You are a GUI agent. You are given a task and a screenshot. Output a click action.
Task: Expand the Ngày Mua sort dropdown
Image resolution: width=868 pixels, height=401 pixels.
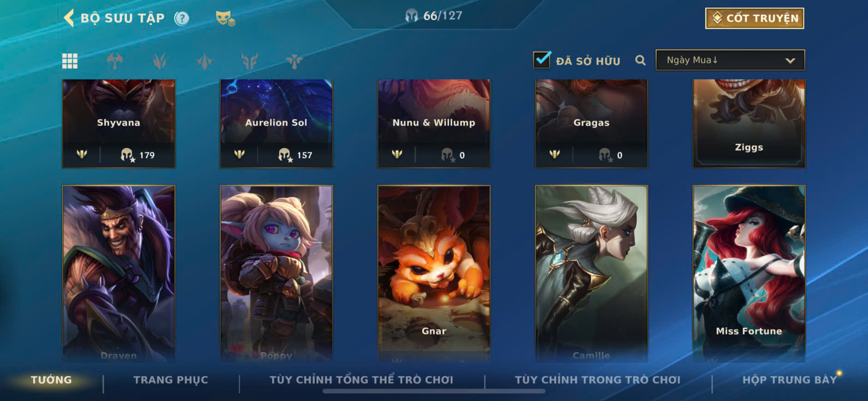[730, 60]
